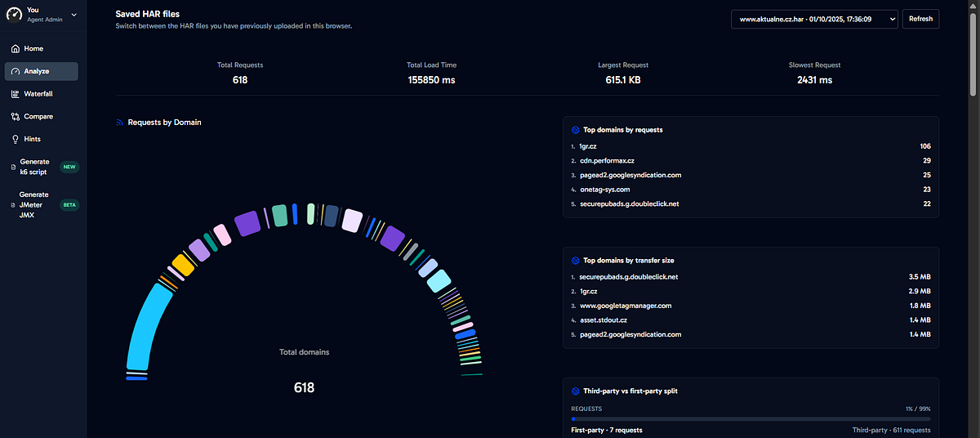The height and width of the screenshot is (438, 980).
Task: Open the saved HAR file dropdown
Action: (814, 19)
